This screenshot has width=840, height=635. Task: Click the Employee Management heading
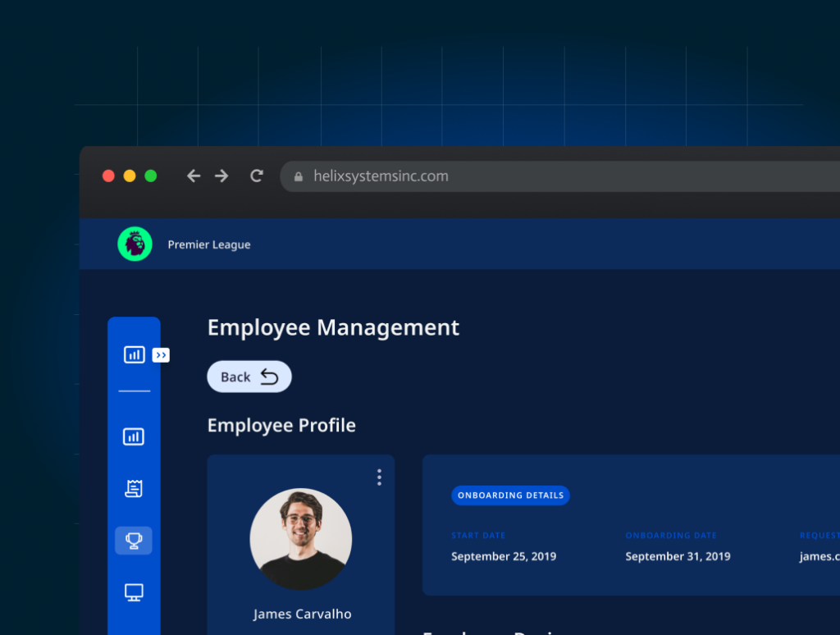tap(333, 327)
